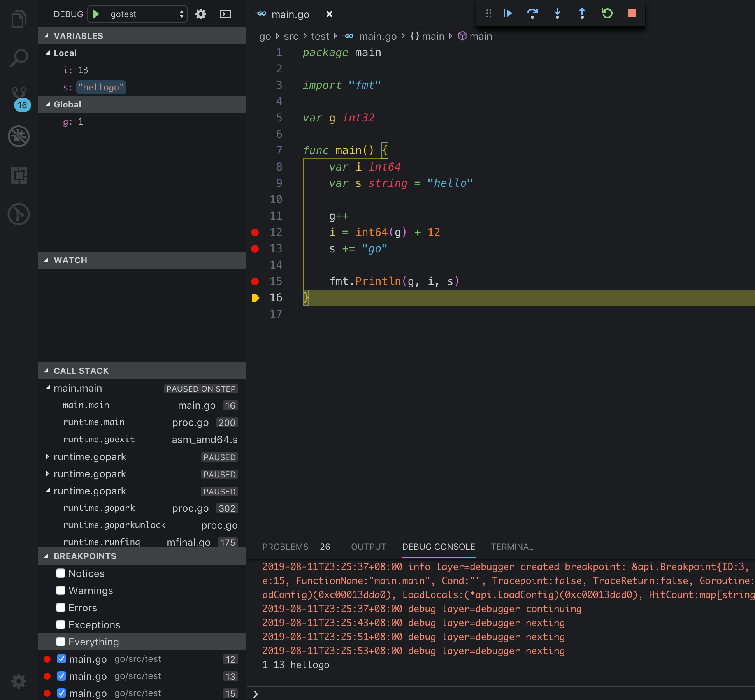Screen dimensions: 755x700
Task: Collapse the Global variables group
Action: click(142, 104)
